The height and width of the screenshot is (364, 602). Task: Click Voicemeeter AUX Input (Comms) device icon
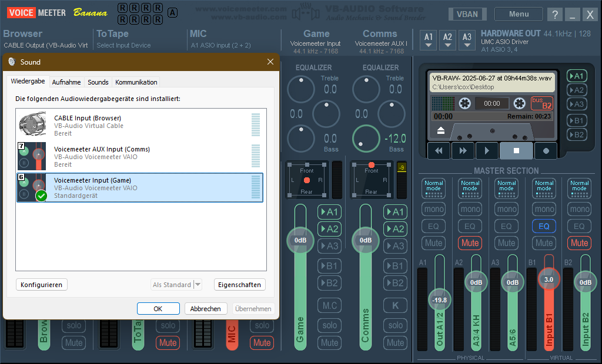32,156
